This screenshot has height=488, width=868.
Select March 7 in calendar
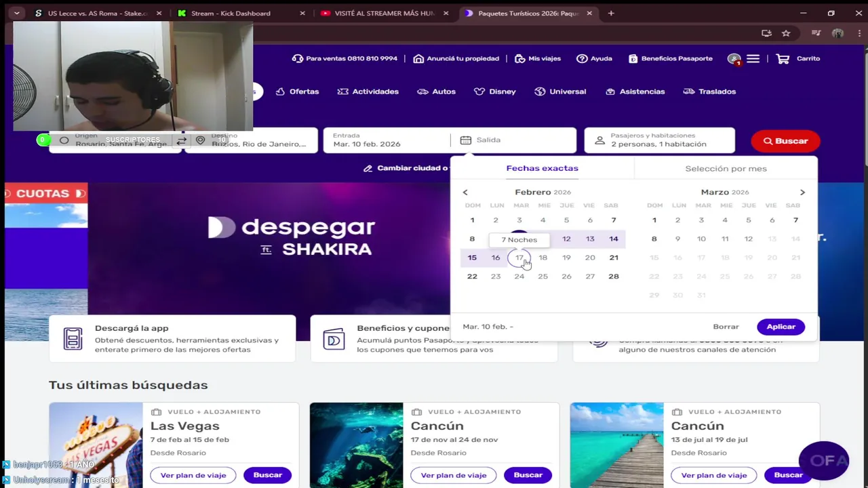[795, 220]
